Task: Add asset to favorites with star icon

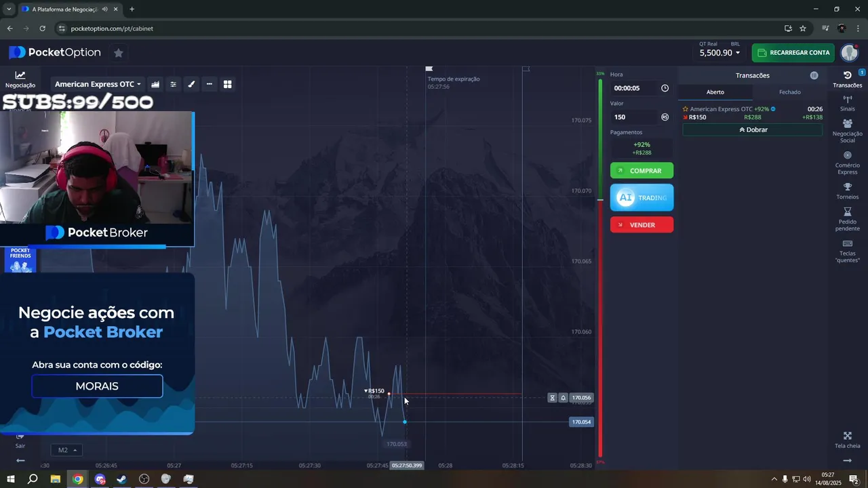Action: (x=119, y=53)
